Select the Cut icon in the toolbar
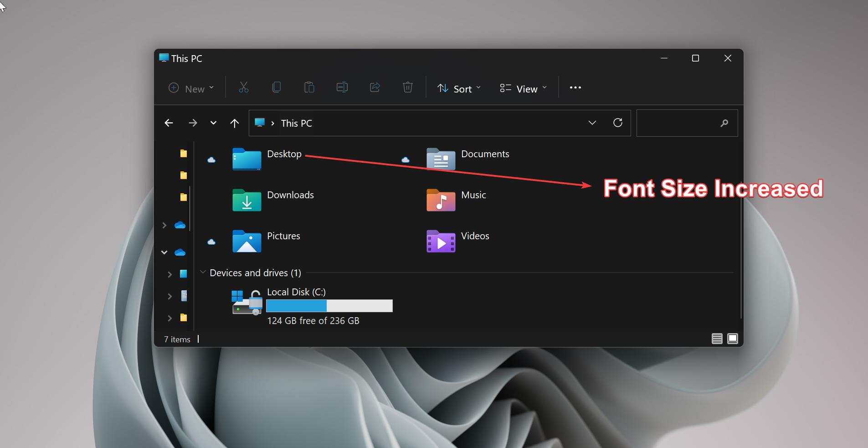 pos(243,87)
